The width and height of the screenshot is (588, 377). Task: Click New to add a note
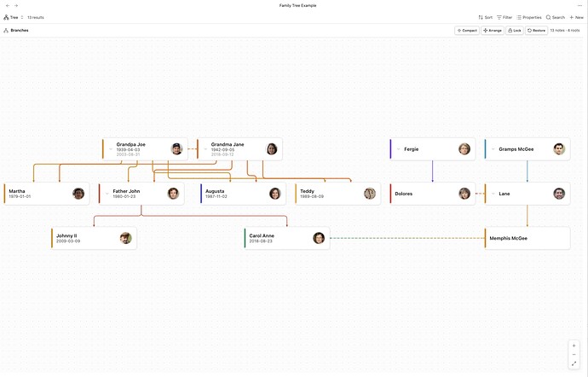click(x=577, y=17)
